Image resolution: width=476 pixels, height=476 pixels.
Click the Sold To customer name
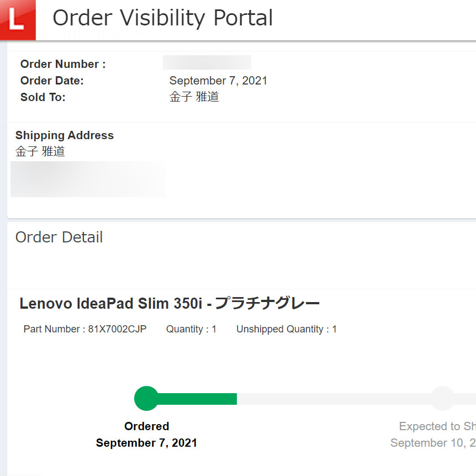[x=194, y=97]
